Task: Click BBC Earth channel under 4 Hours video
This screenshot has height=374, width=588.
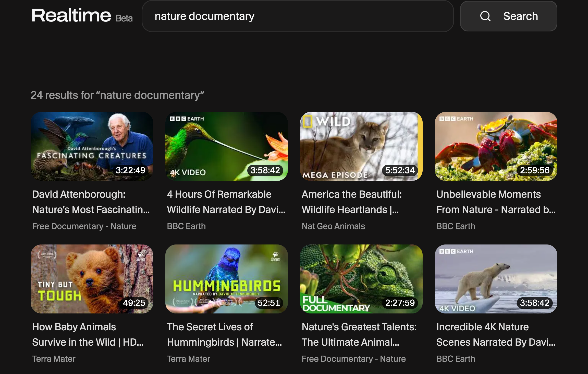Action: coord(186,226)
